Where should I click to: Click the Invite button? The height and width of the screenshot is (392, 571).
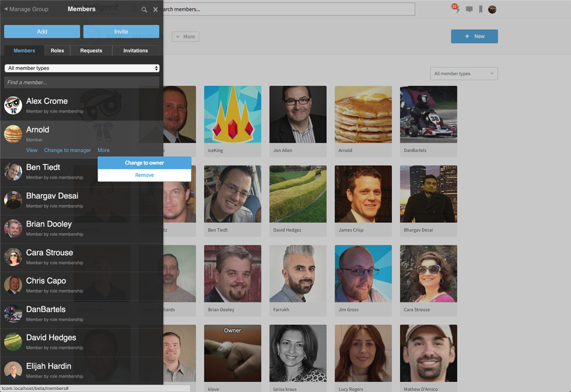[x=121, y=32]
